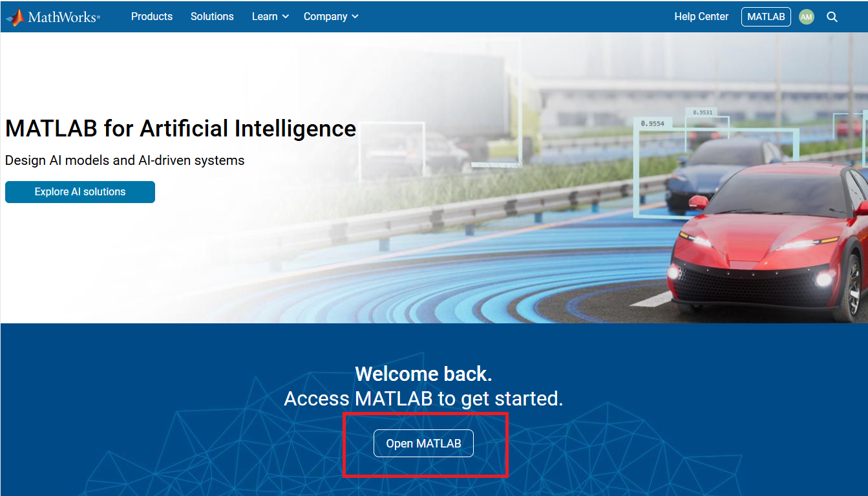Click the red car in banner
This screenshot has width=868, height=496.
[x=769, y=243]
